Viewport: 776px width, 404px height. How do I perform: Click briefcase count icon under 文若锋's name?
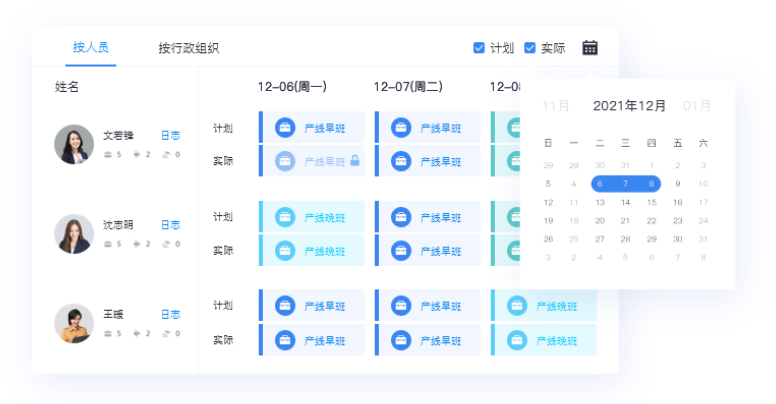tap(109, 154)
